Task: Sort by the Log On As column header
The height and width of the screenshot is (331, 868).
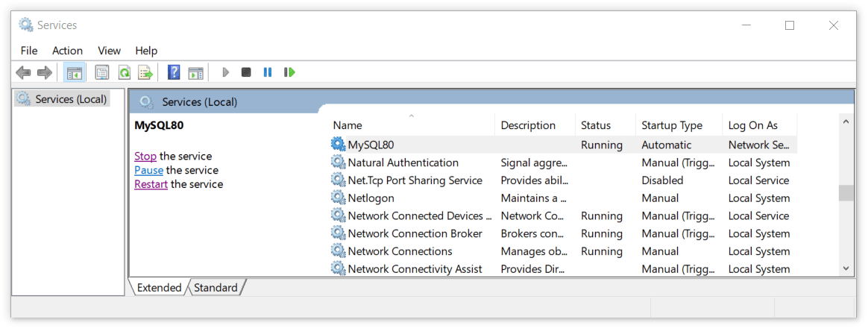Action: (x=759, y=125)
